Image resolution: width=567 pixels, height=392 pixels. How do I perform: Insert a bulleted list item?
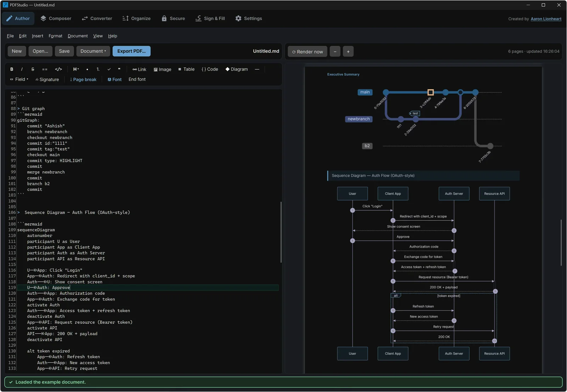tap(87, 69)
